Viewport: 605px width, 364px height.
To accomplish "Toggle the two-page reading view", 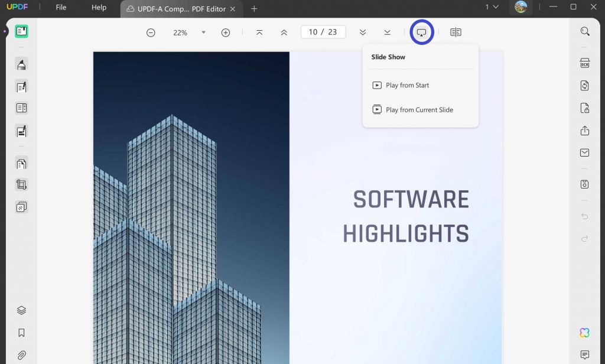I will [x=455, y=32].
